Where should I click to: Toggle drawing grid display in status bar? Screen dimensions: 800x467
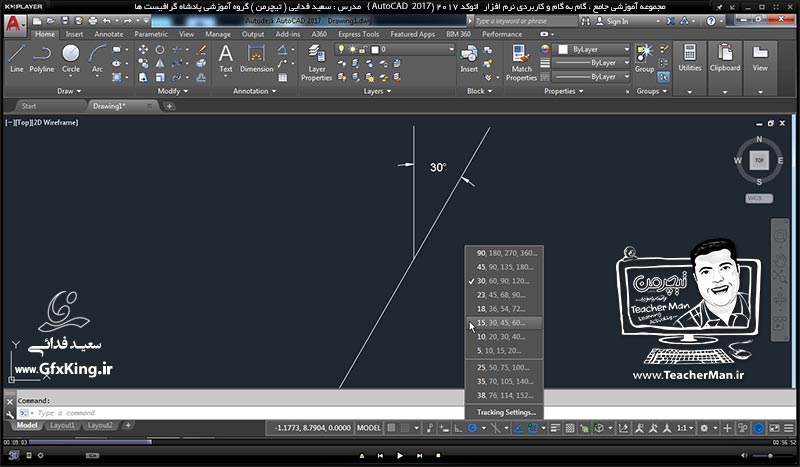pos(391,428)
